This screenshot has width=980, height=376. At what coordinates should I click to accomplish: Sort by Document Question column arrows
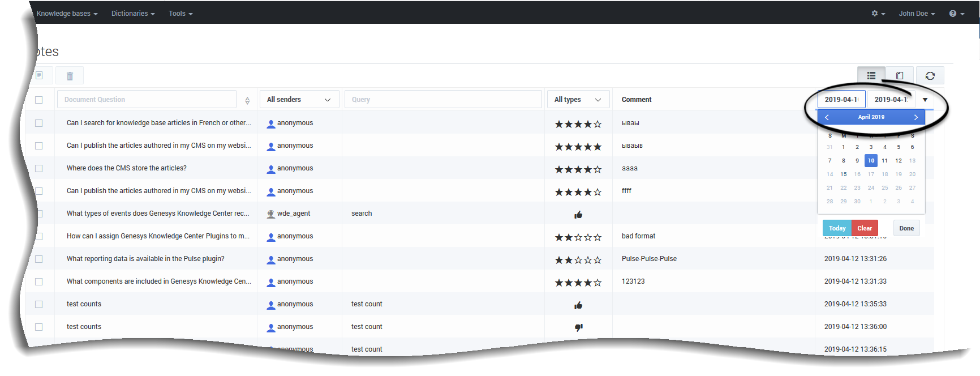pyautogui.click(x=247, y=100)
